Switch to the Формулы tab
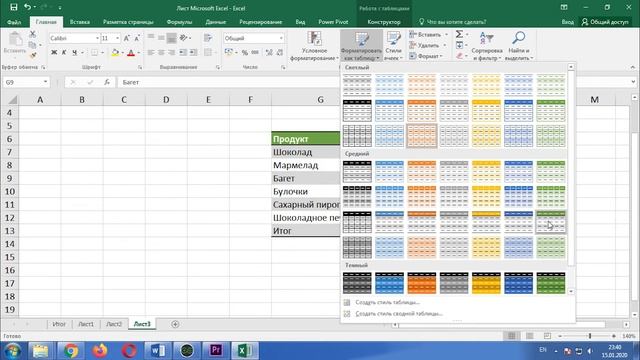This screenshot has height=360, width=640. (x=179, y=22)
